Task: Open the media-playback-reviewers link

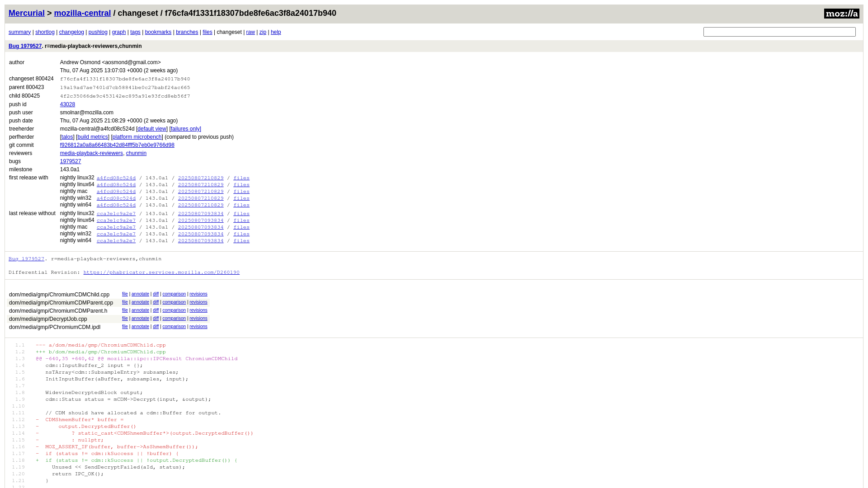Action: click(x=91, y=153)
